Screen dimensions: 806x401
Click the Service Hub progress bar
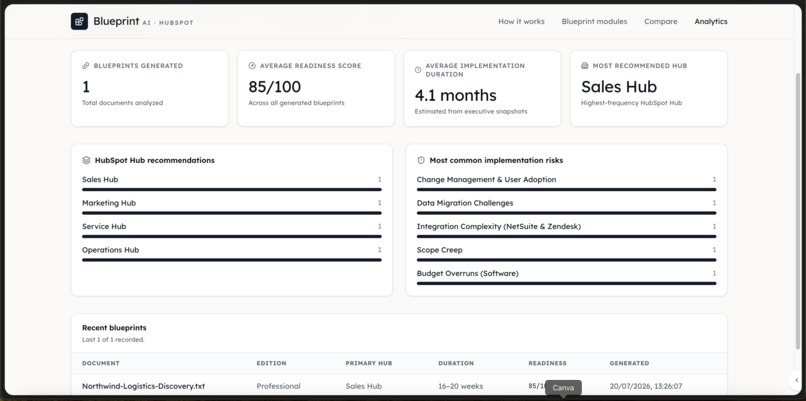[x=232, y=236]
